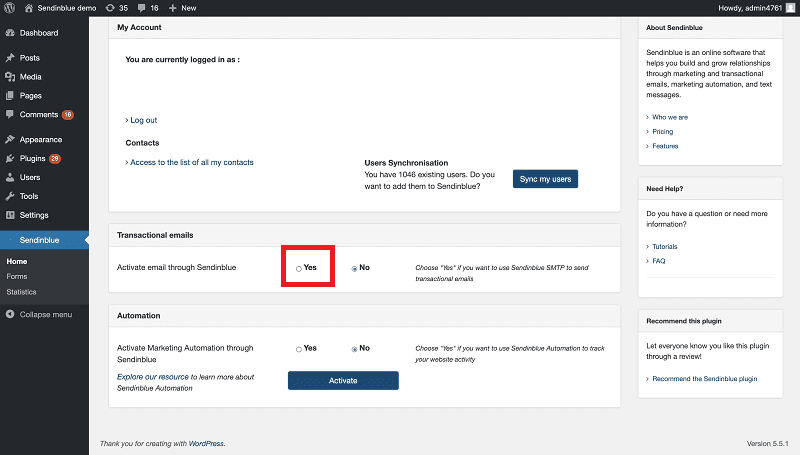Select No for Marketing Automation
The width and height of the screenshot is (800, 455).
[x=354, y=349]
